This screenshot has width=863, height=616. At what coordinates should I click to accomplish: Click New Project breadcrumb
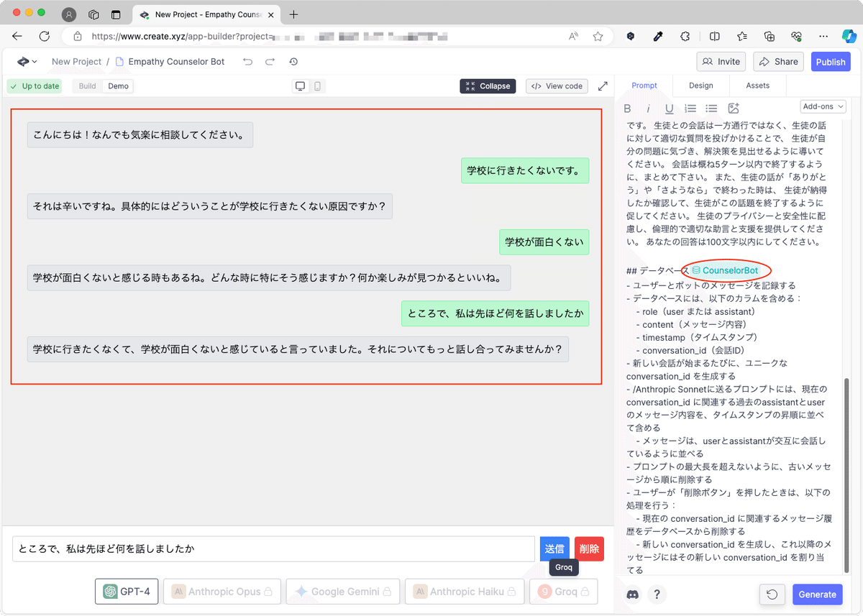(x=76, y=62)
